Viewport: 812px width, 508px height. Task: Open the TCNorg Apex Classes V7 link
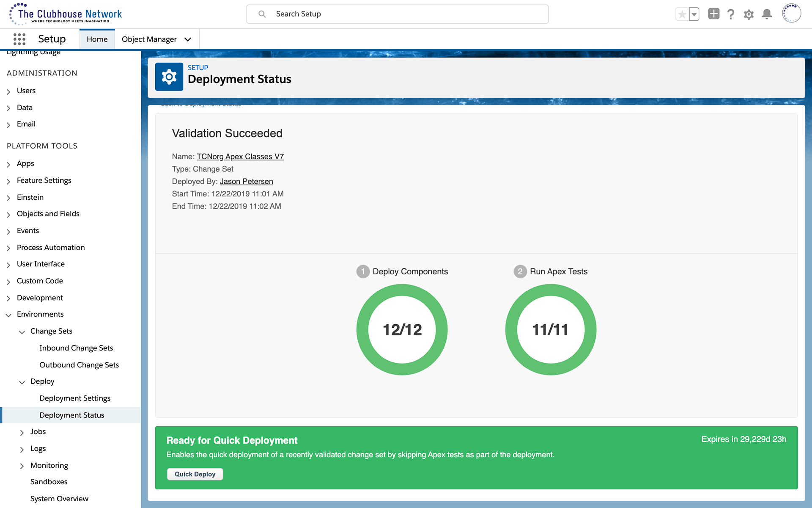(x=240, y=157)
